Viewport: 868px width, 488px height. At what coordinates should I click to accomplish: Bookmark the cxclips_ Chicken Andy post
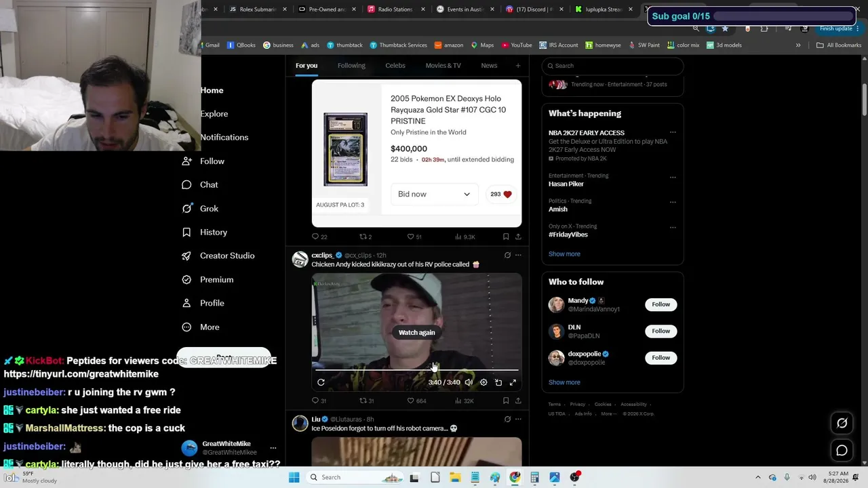tap(506, 401)
